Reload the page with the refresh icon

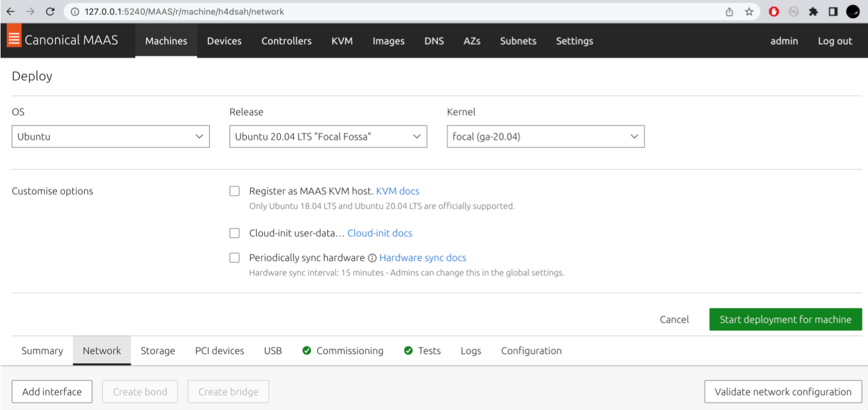click(x=50, y=12)
